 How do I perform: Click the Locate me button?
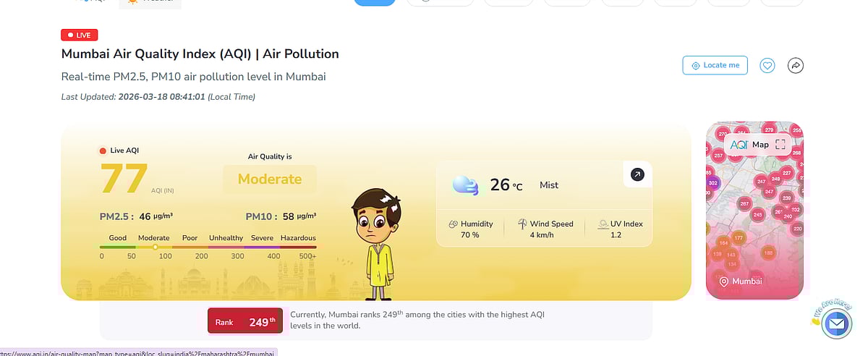tap(715, 65)
